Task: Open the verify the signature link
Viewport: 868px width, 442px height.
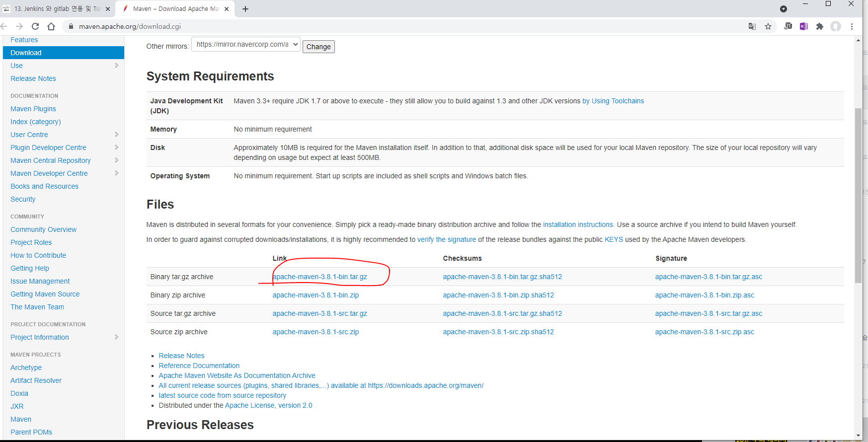Action: (447, 239)
